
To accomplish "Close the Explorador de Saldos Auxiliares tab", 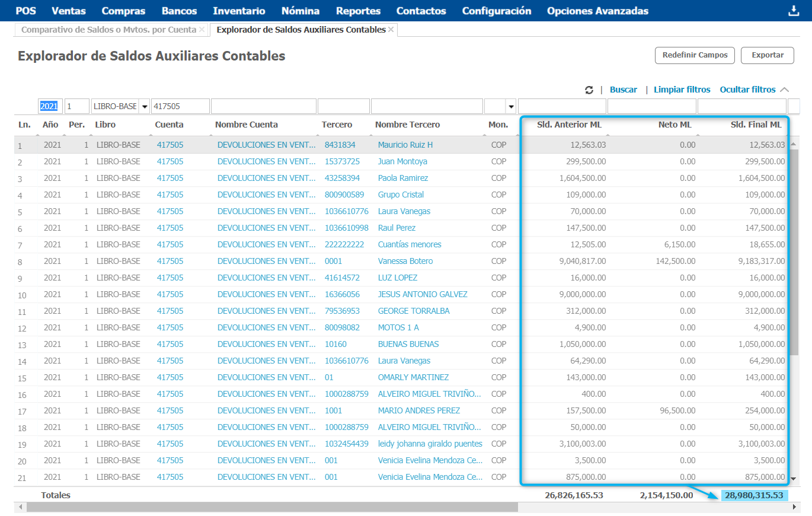I will click(391, 30).
